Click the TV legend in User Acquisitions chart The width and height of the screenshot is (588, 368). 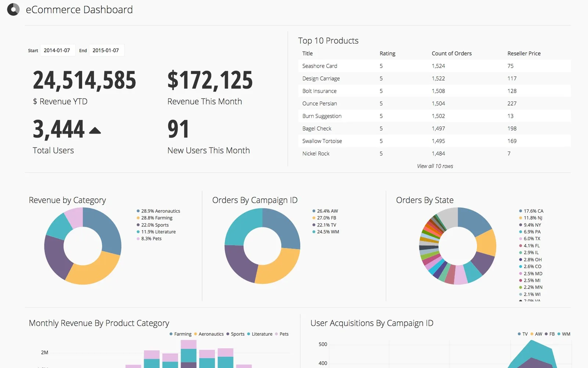(x=523, y=334)
